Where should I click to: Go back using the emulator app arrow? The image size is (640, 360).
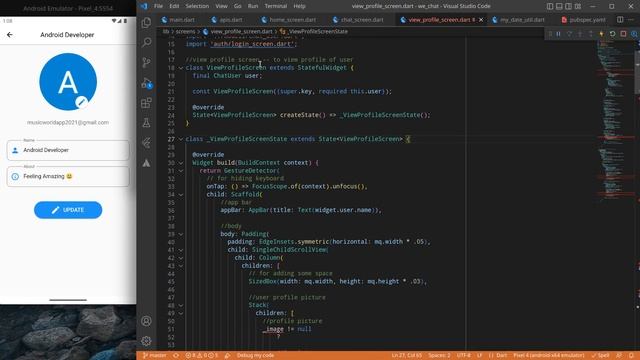tap(10, 35)
